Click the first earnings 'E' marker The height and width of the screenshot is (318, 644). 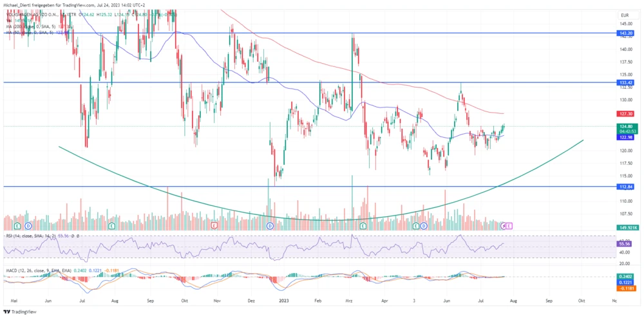[17, 226]
